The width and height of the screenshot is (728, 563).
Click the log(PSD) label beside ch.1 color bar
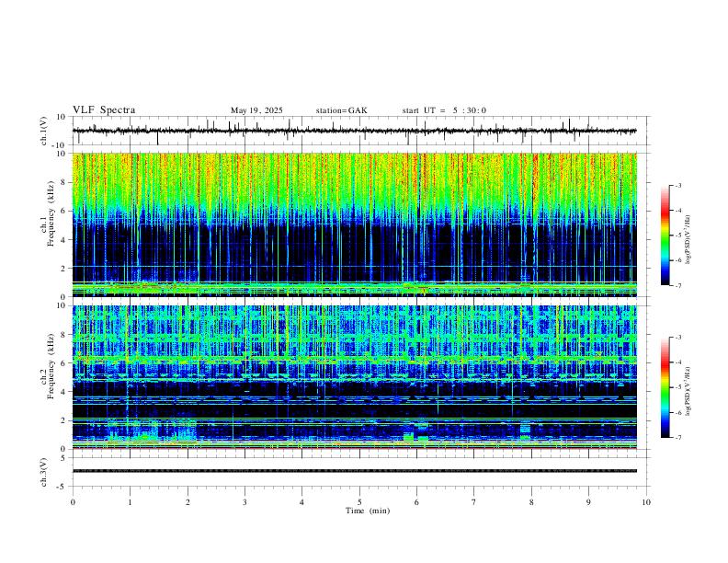tap(688, 240)
